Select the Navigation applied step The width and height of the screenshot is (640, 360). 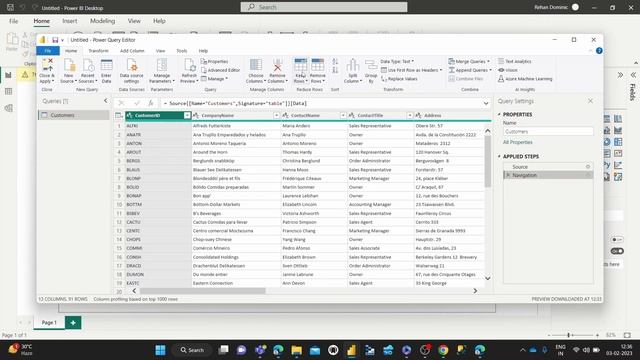[548, 175]
